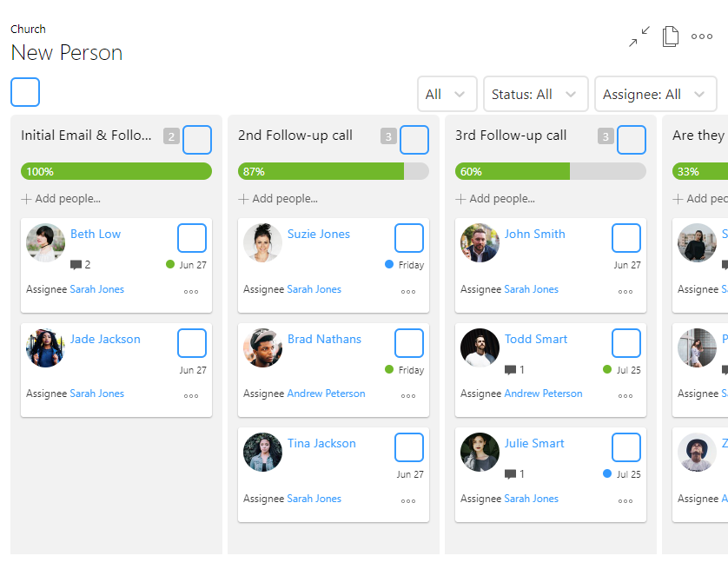Click assignee Andrew Peterson on Todd Smart card
728x569 pixels.
[x=543, y=394]
